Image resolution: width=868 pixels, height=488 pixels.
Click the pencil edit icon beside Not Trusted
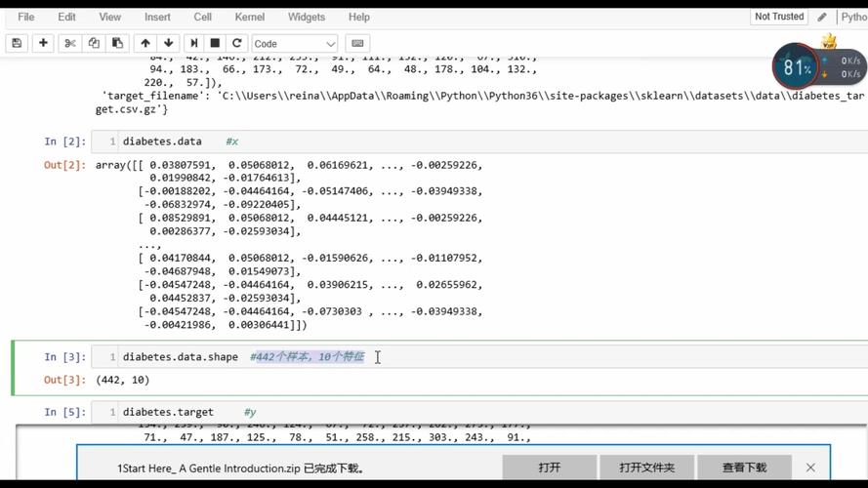point(822,17)
